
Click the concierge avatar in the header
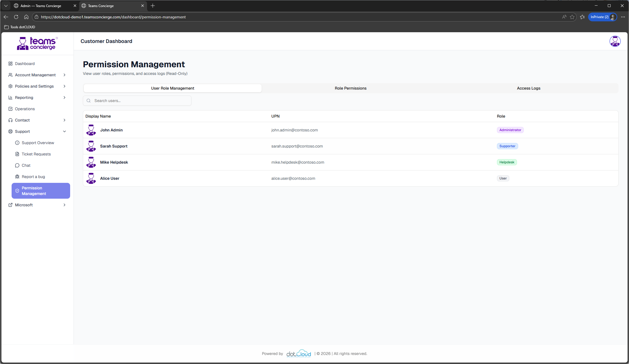615,41
